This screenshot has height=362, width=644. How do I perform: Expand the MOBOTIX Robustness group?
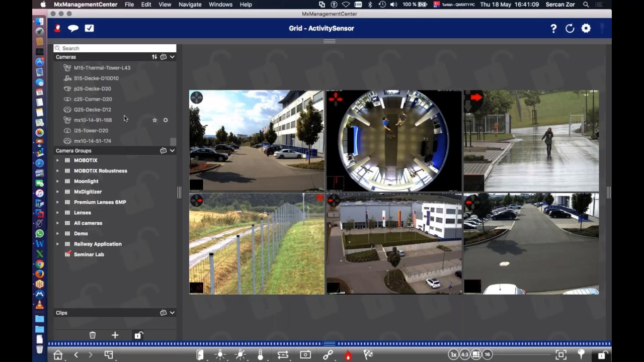[57, 171]
